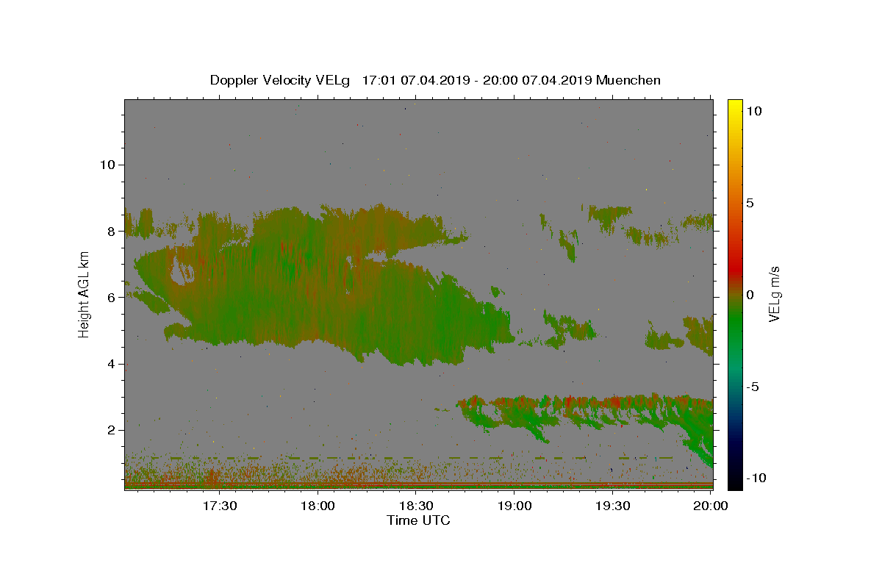The height and width of the screenshot is (588, 882).
Task: Click the 'VELg m/s' colorbar label
Action: (x=774, y=295)
